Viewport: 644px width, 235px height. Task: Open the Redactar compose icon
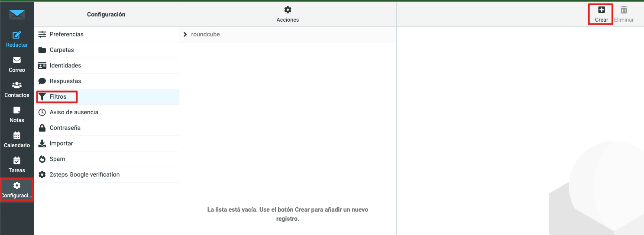point(17,35)
